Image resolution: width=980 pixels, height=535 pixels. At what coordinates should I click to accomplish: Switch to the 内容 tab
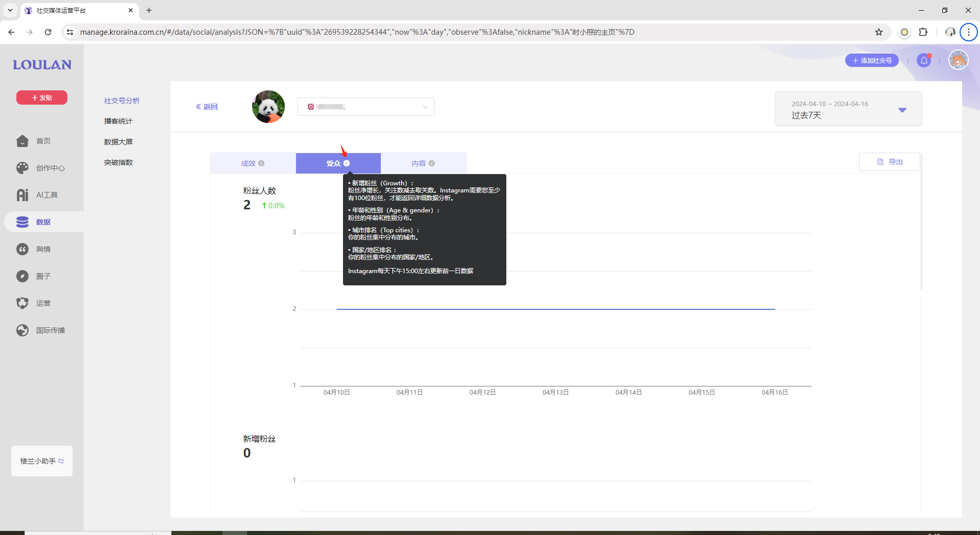coord(419,163)
